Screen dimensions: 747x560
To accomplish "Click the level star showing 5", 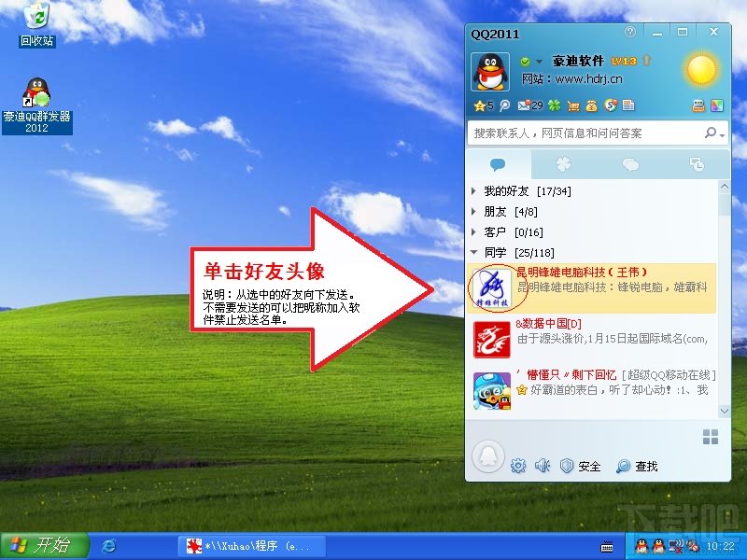I will tap(481, 105).
